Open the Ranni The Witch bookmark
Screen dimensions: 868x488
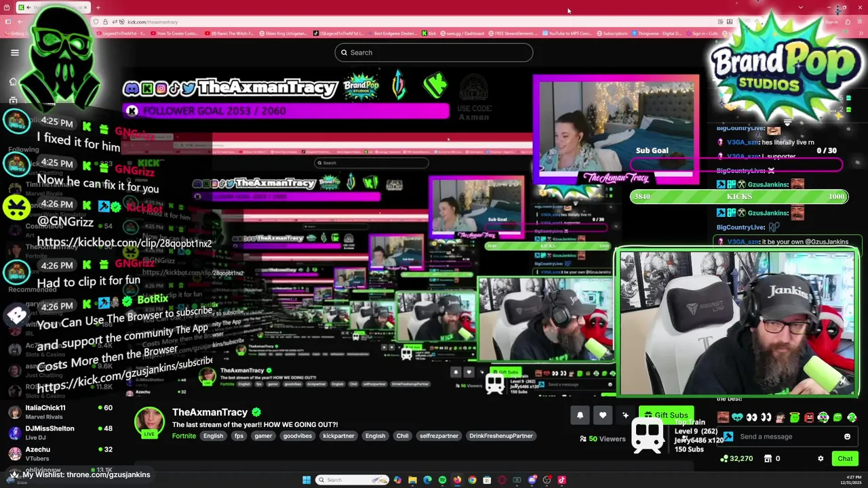coord(229,33)
